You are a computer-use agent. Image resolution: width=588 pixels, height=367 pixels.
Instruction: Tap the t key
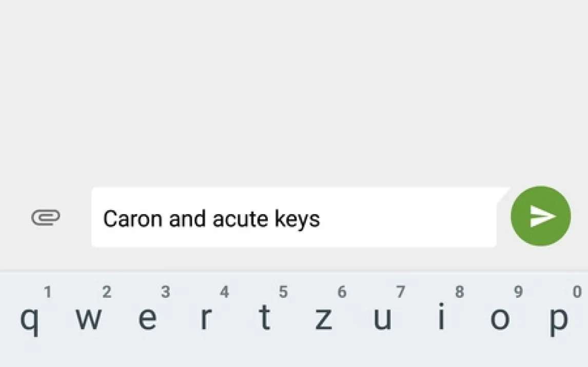coord(265,318)
